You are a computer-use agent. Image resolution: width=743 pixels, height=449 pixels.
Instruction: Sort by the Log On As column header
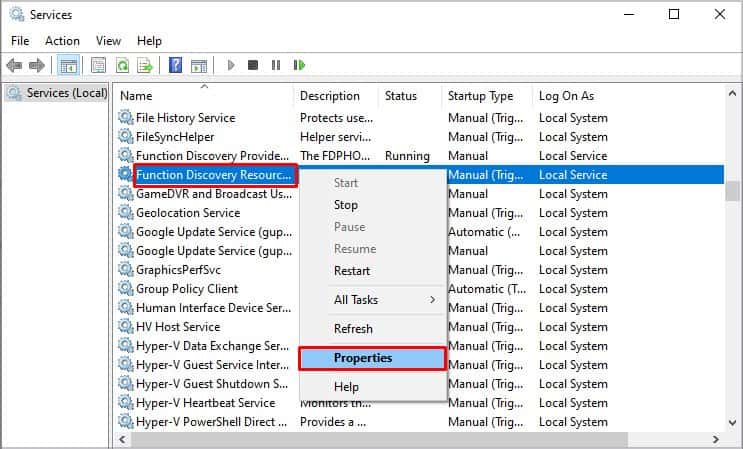click(566, 96)
